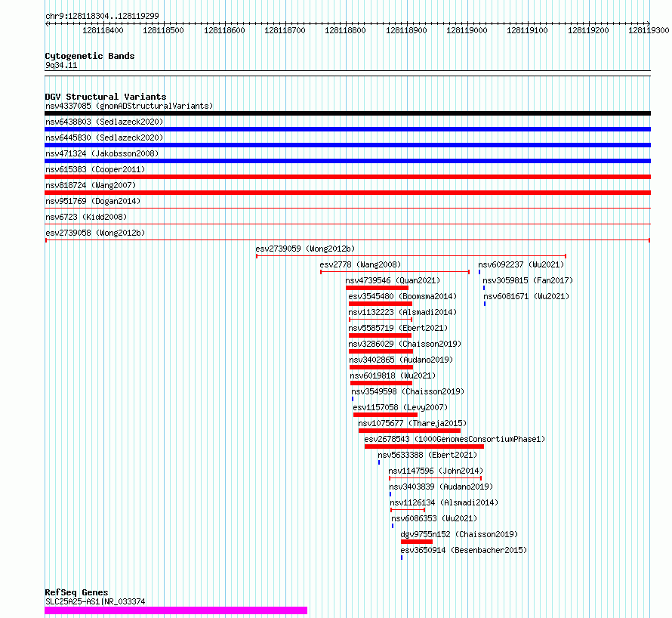
Task: Open nsv3286029 (Chaisson2019) label
Action: 405,344
